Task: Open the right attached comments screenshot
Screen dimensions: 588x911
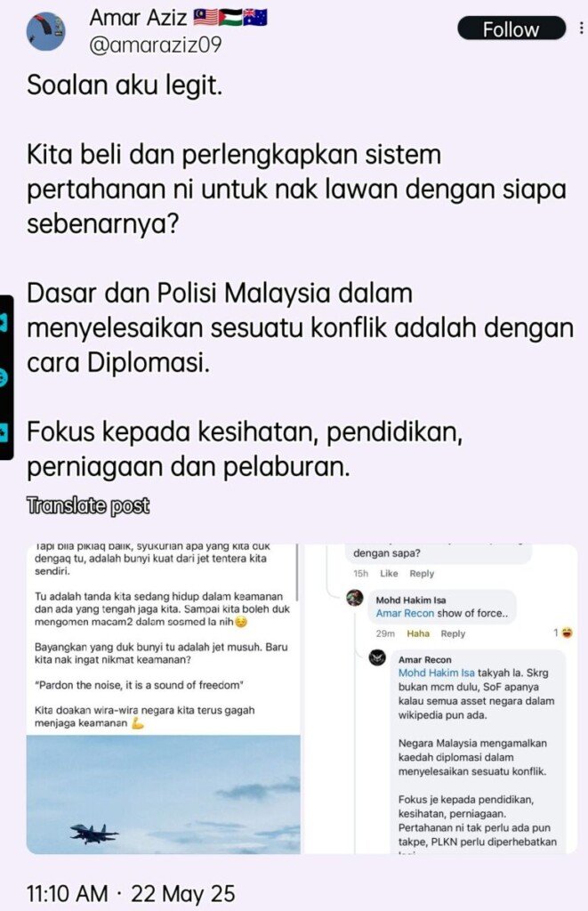Action: tap(441, 698)
